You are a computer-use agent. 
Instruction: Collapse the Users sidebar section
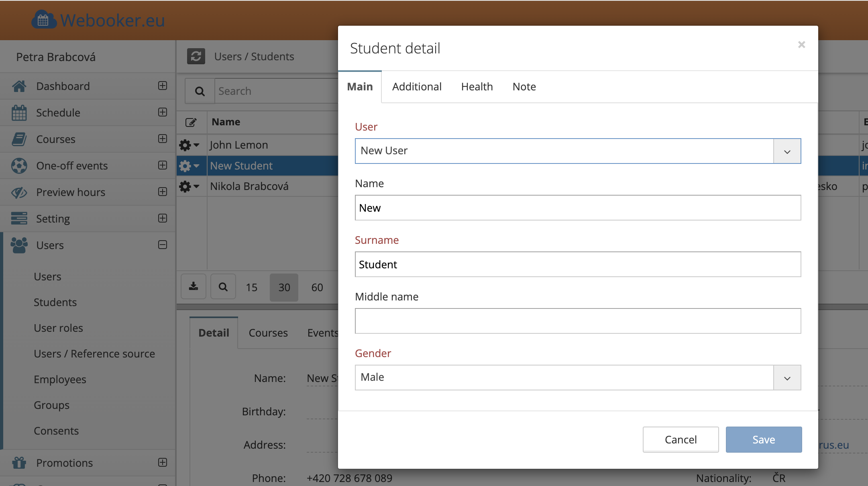163,245
